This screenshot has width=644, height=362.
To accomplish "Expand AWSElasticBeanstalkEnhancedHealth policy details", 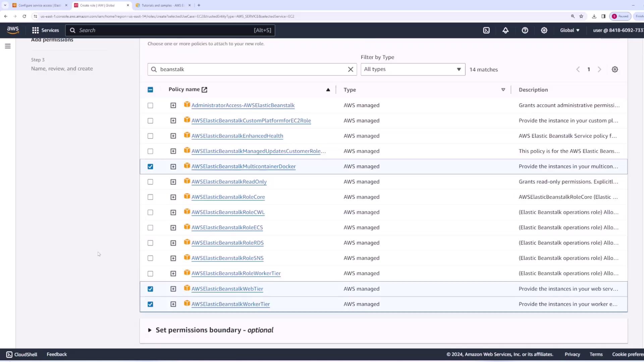I will pos(173,136).
